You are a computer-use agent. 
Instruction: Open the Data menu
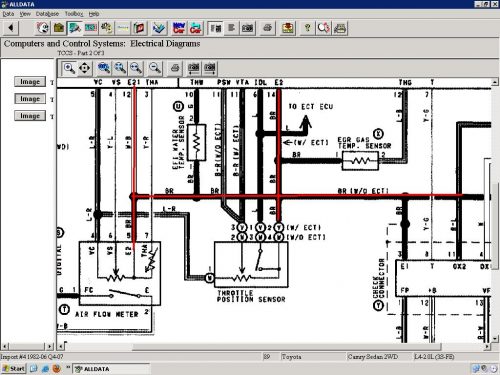tap(8, 14)
